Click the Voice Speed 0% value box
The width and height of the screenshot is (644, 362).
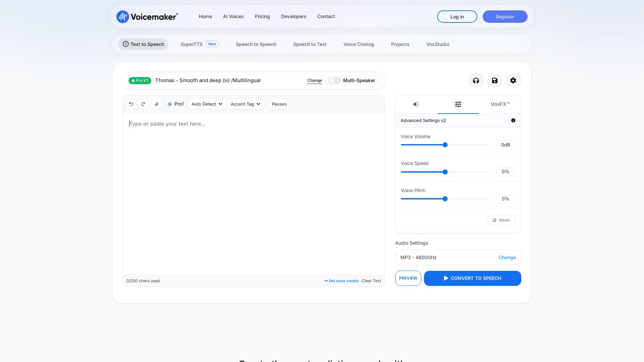tap(506, 172)
